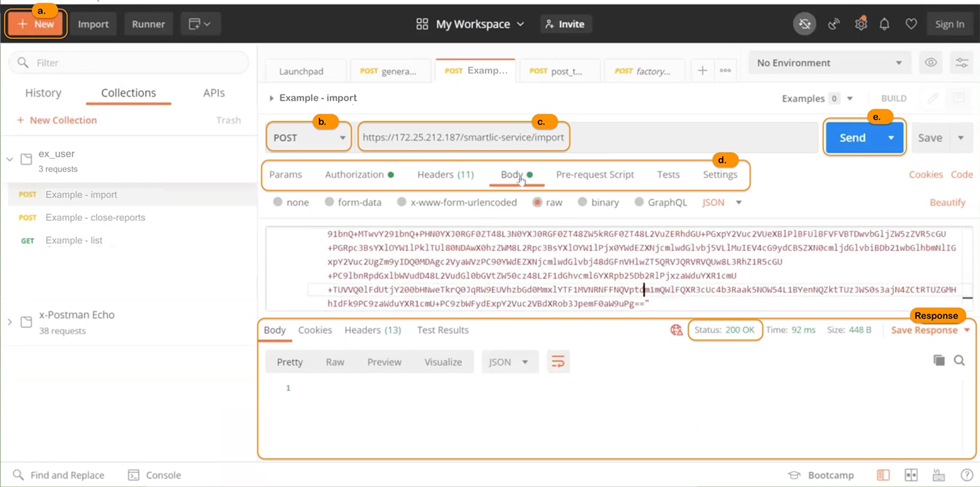Select the binary radio button
The image size is (980, 487).
tap(582, 203)
